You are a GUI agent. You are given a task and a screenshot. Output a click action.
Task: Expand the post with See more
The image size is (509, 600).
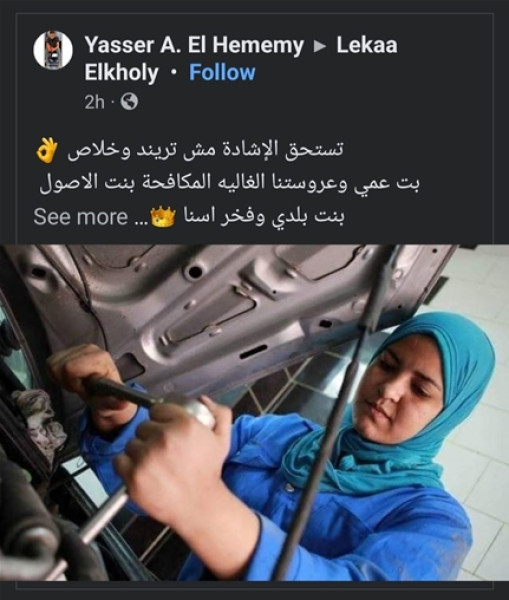click(80, 217)
